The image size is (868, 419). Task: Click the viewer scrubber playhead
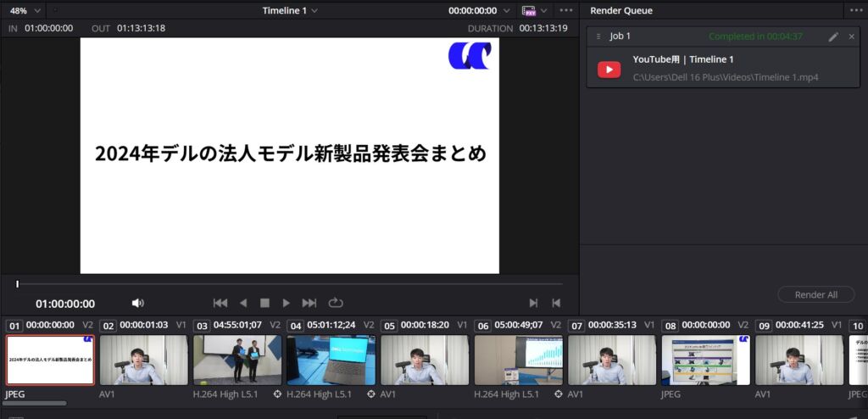pyautogui.click(x=17, y=284)
